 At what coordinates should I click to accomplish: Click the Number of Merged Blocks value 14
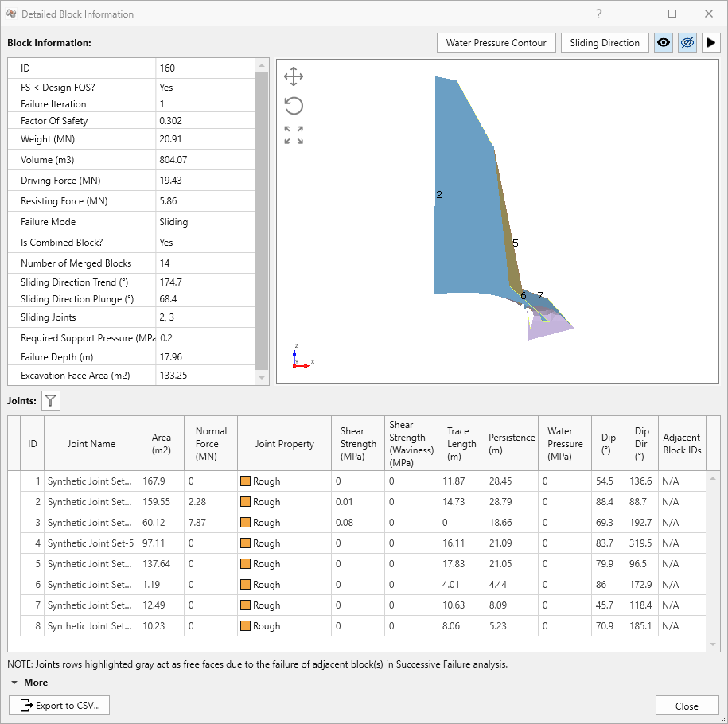pos(165,263)
